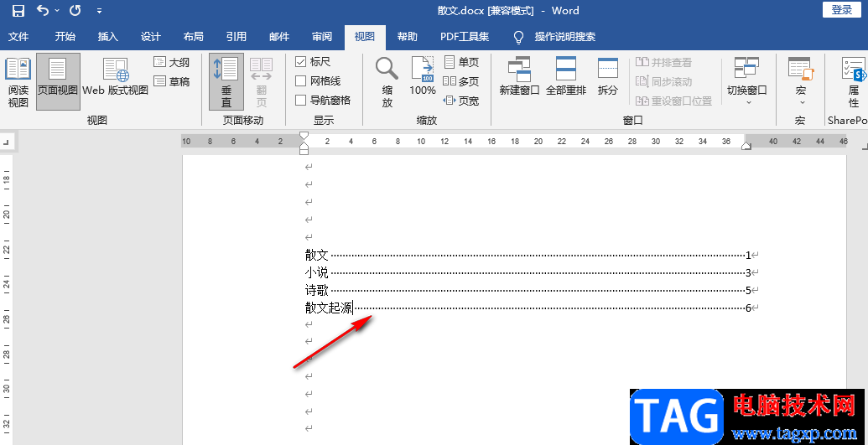This screenshot has width=868, height=445.
Task: Switch to the 引用 tab
Action: coord(236,37)
